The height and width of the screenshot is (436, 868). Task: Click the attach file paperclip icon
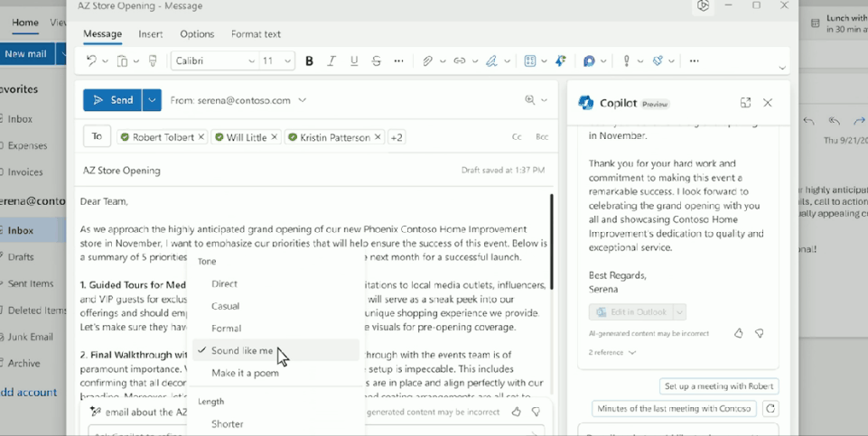click(427, 61)
